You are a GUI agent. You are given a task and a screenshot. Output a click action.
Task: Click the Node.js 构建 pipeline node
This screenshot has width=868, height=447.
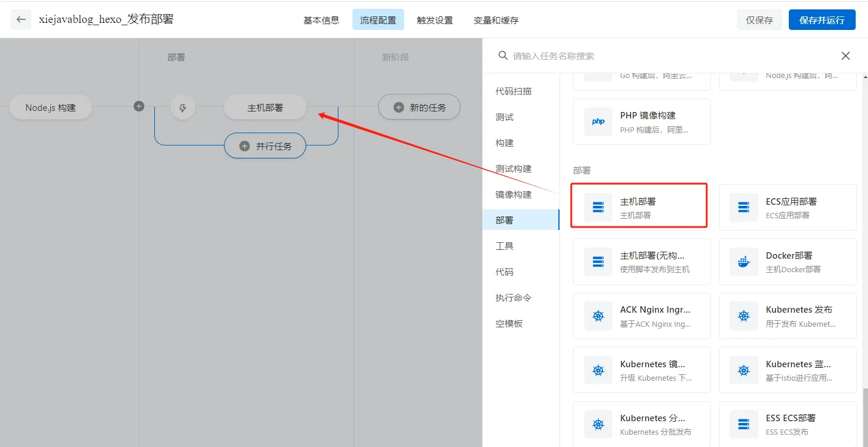(x=50, y=108)
